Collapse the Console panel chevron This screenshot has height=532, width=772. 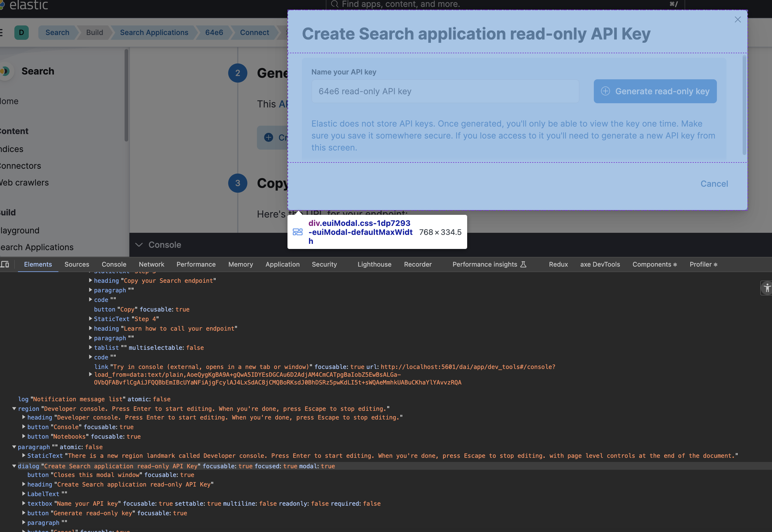[x=139, y=245]
